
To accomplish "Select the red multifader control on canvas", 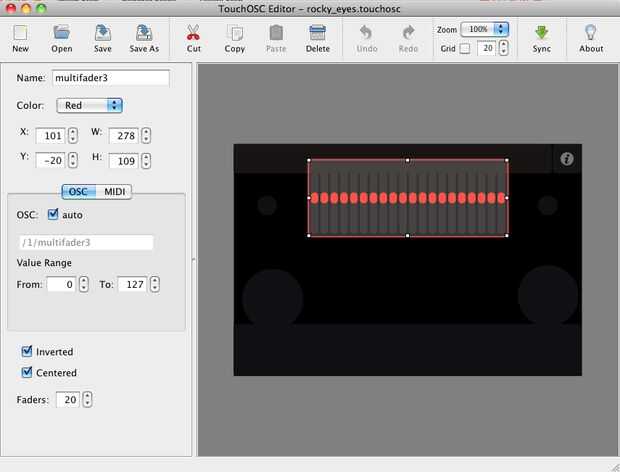I will 408,198.
